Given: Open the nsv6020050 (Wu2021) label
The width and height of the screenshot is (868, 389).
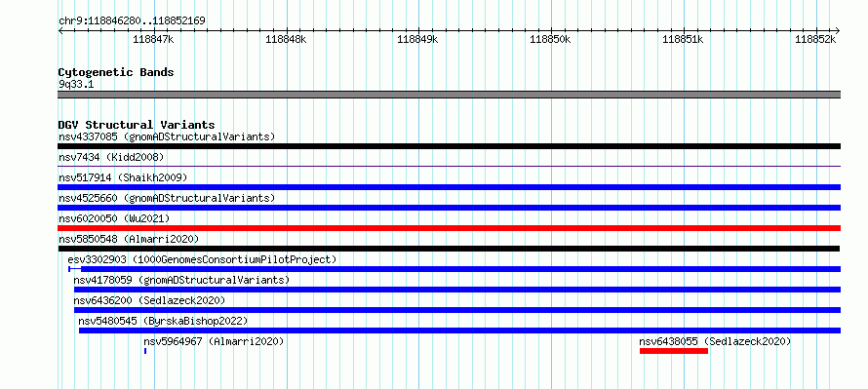Looking at the screenshot, I should click(x=113, y=218).
